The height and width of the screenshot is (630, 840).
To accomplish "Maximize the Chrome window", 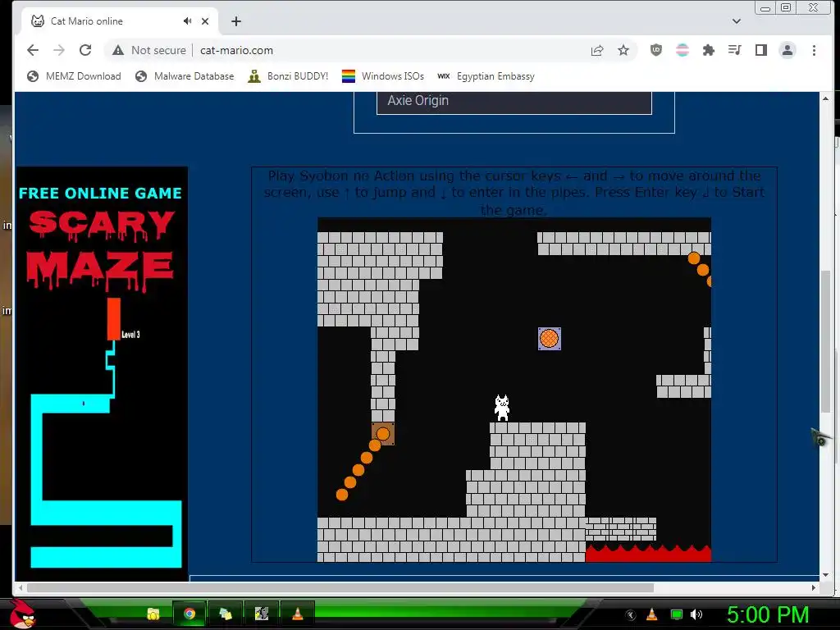I will (786, 7).
